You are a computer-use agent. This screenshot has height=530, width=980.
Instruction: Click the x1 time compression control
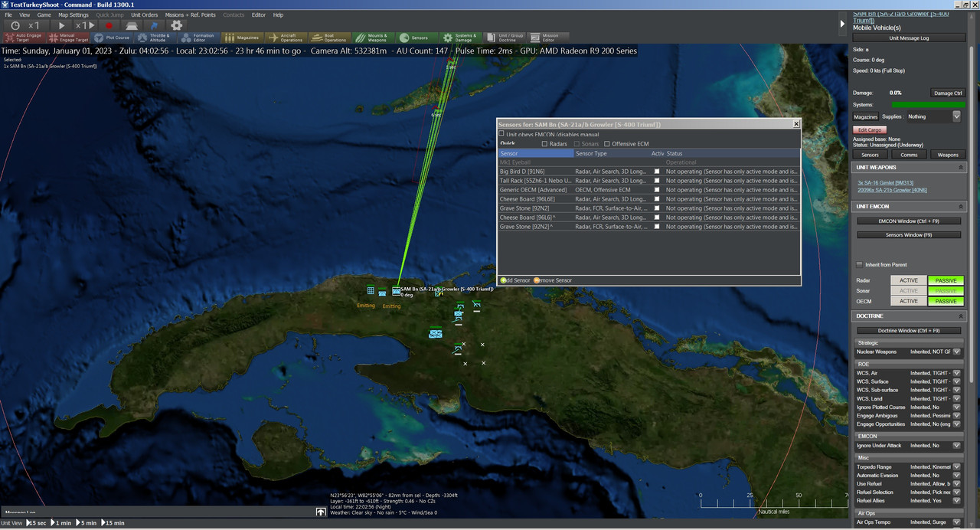pos(34,25)
